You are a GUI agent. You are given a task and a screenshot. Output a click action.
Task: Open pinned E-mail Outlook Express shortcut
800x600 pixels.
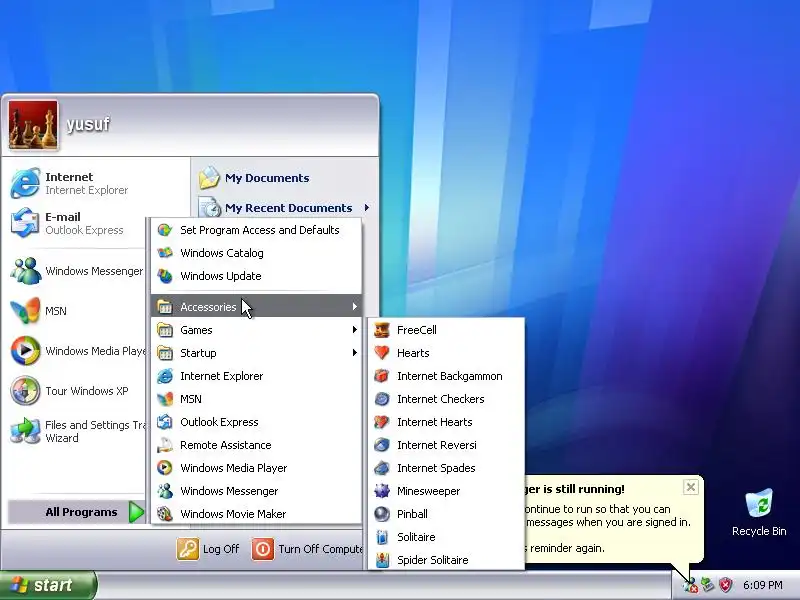coord(77,223)
